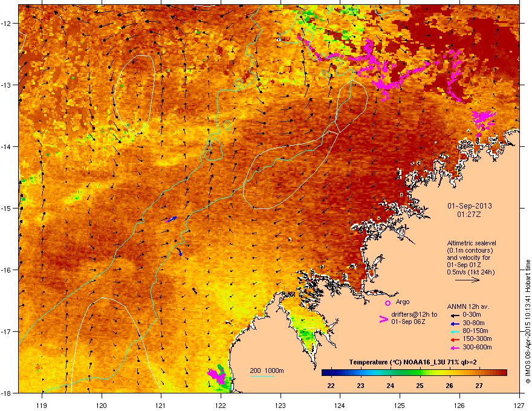532x411 pixels.
Task: Click the 'Argo' legend label
Action: click(403, 302)
